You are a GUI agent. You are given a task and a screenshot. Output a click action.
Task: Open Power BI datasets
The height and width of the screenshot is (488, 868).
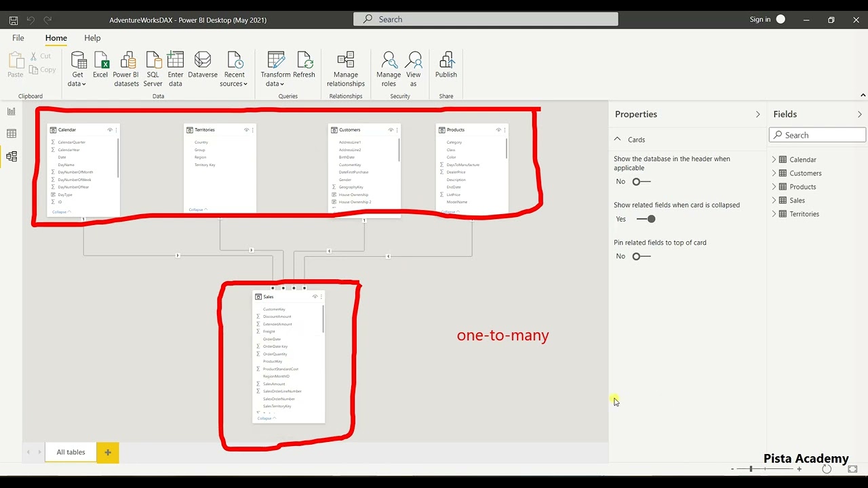pyautogui.click(x=126, y=69)
